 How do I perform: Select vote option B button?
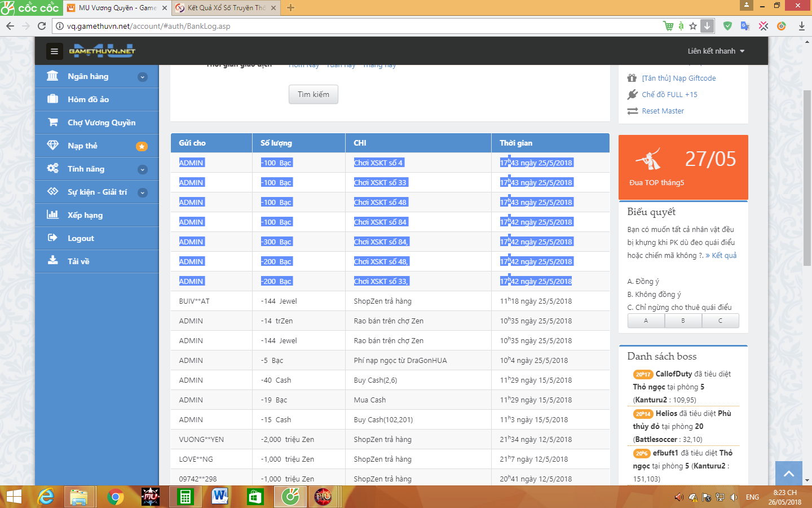coord(683,321)
